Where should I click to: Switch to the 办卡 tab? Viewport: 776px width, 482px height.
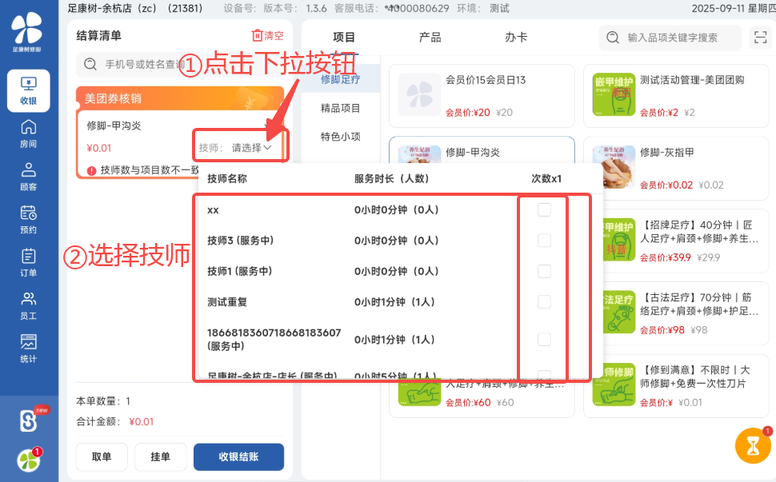point(516,37)
